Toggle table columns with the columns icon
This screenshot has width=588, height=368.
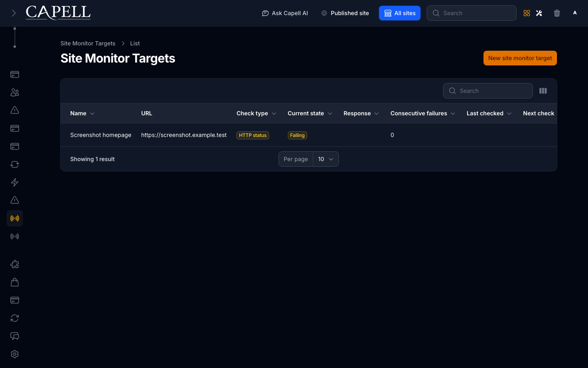pyautogui.click(x=543, y=91)
